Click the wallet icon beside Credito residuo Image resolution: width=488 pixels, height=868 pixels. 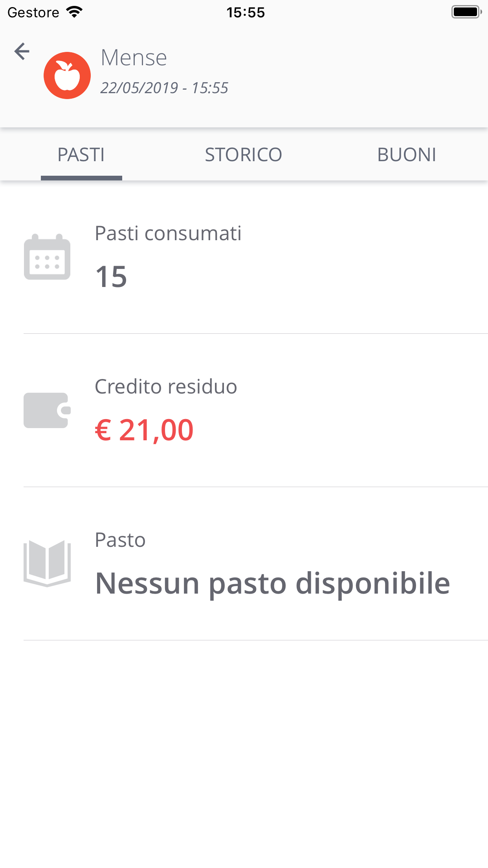click(x=47, y=410)
